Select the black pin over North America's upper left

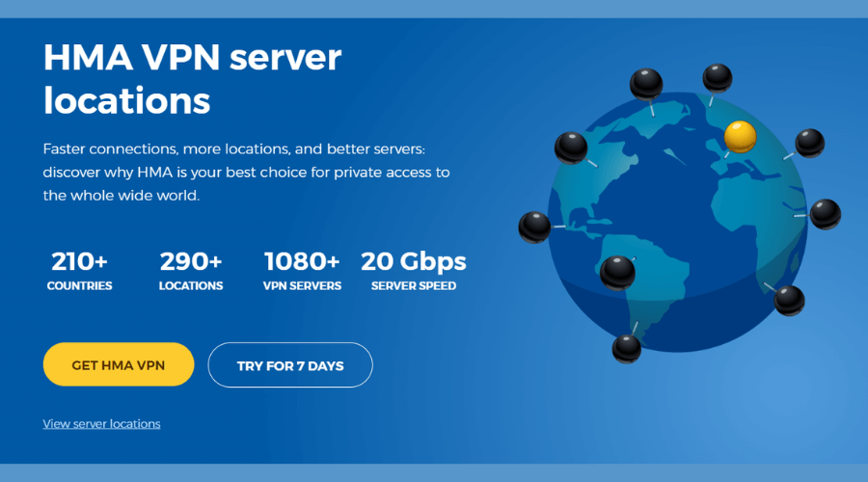click(571, 147)
